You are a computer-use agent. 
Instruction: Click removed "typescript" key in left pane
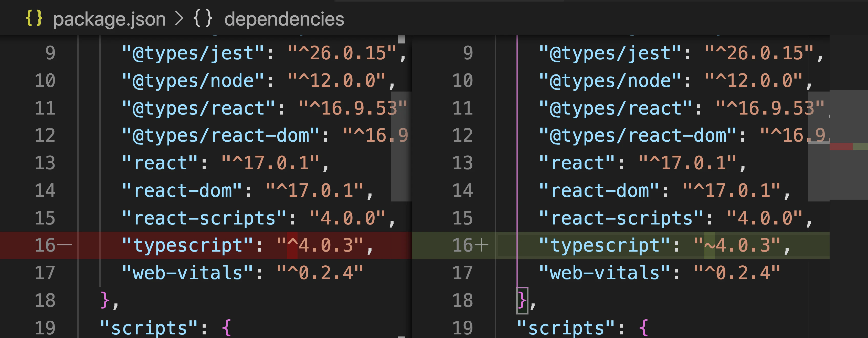tap(188, 245)
